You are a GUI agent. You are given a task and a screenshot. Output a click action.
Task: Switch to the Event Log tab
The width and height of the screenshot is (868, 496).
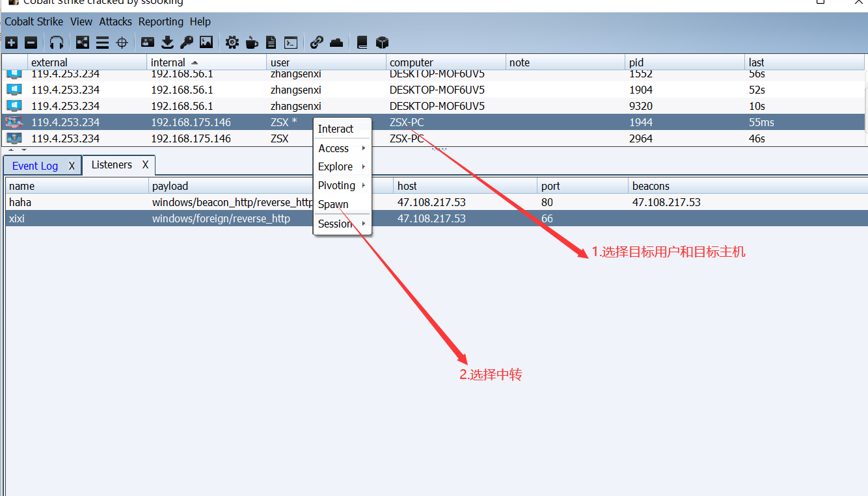tap(35, 166)
